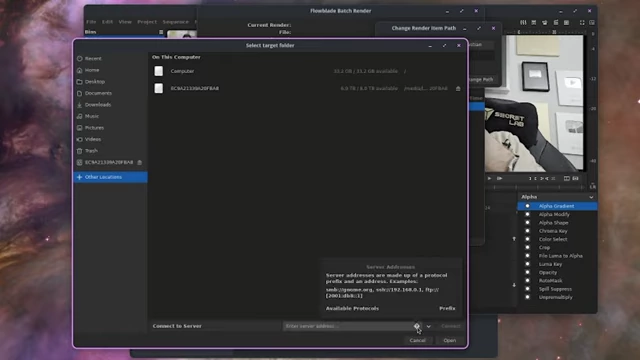Click the server address help icon
Screen dimensions: 640x360
(x=417, y=326)
